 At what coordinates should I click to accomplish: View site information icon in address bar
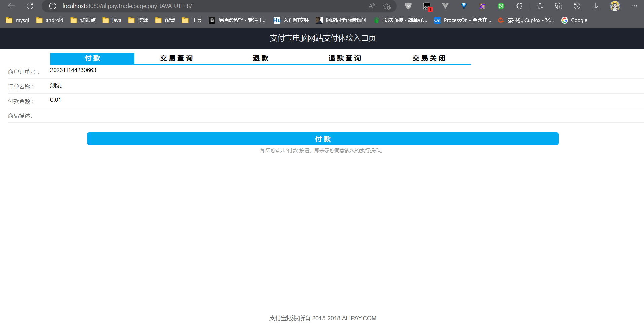tap(53, 6)
